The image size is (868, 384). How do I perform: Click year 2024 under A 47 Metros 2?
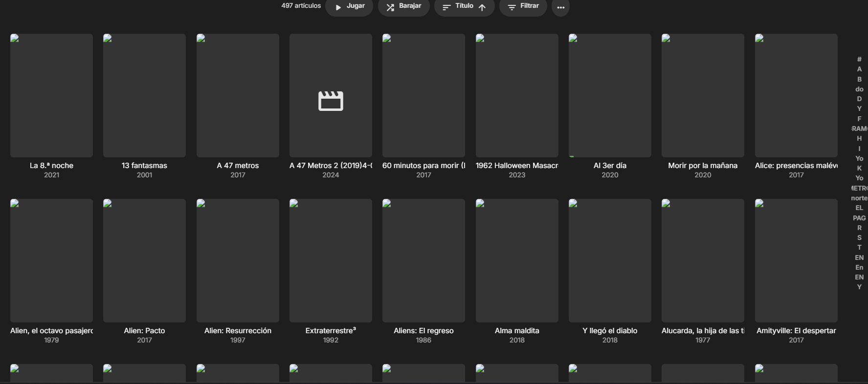pos(331,175)
